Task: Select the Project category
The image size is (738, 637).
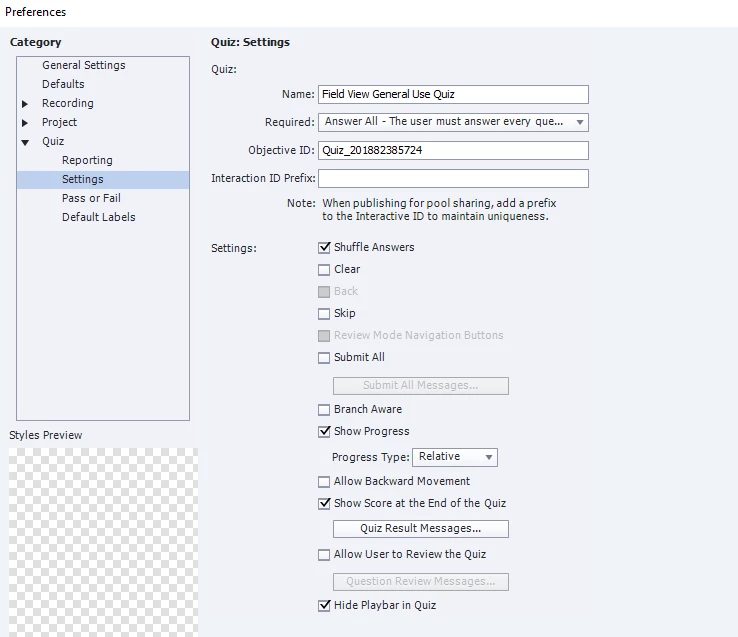Action: 59,122
